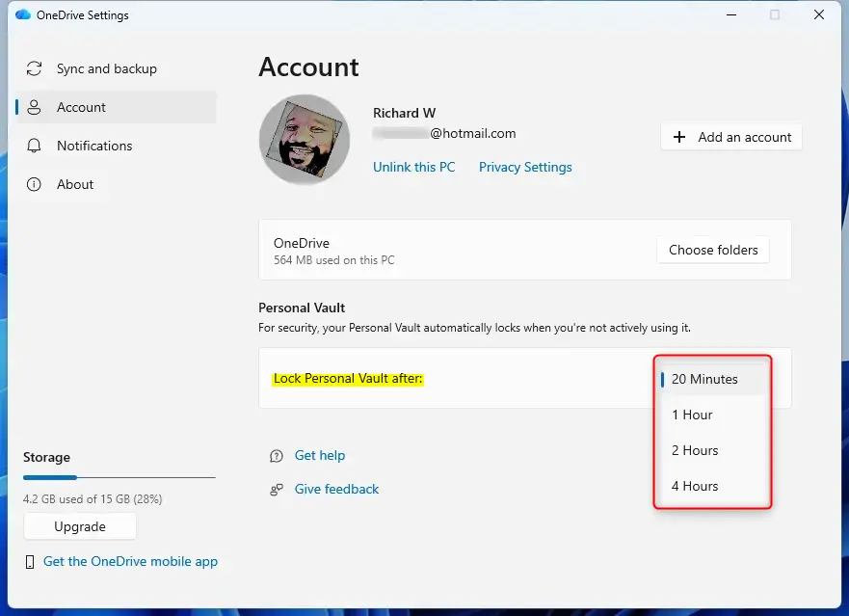Click the plus icon on Add an account
Screen dimensions: 849x616
[679, 137]
